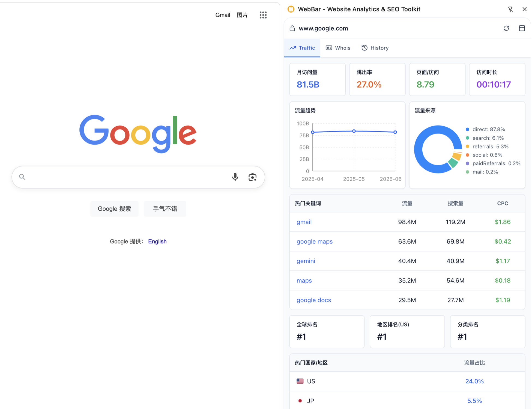Start voice search with microphone icon

pyautogui.click(x=235, y=177)
